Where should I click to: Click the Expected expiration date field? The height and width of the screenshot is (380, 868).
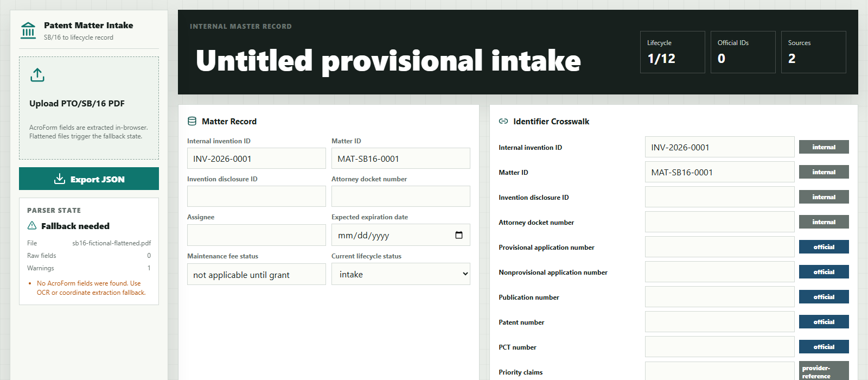click(x=401, y=235)
